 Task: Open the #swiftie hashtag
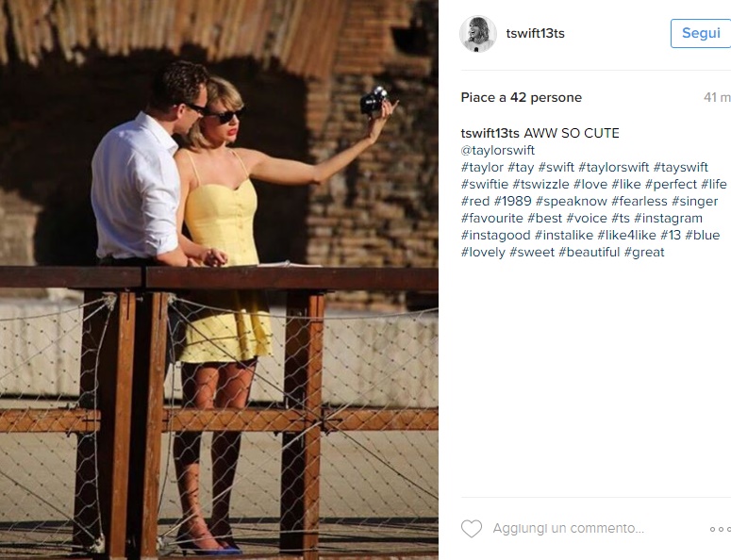click(485, 185)
